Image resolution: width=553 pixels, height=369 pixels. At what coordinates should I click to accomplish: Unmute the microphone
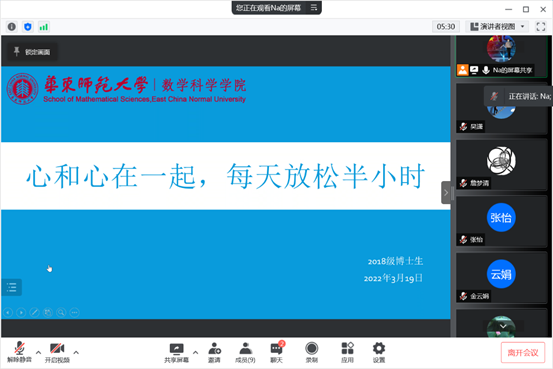point(19,352)
